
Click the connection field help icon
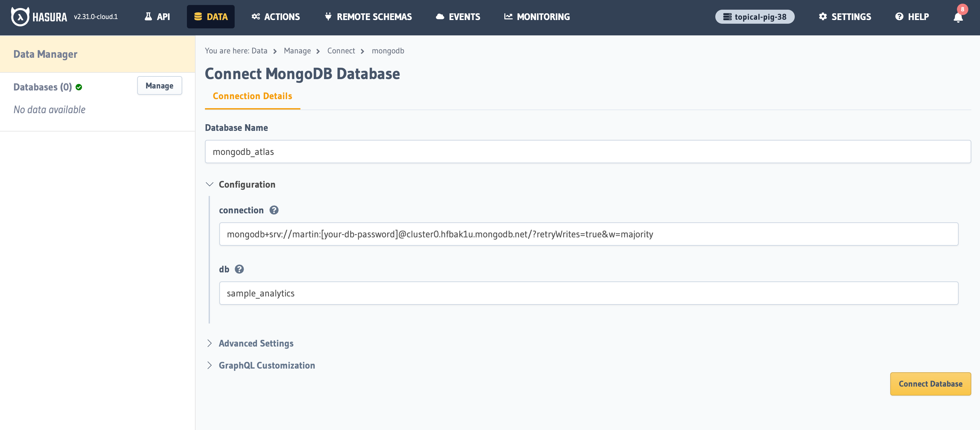(273, 210)
